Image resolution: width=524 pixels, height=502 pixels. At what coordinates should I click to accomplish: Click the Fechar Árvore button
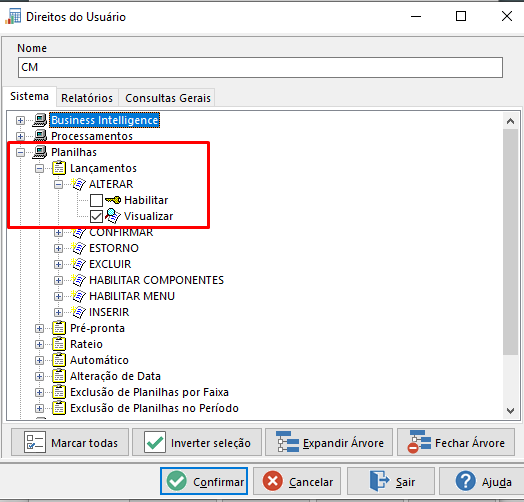tap(456, 442)
